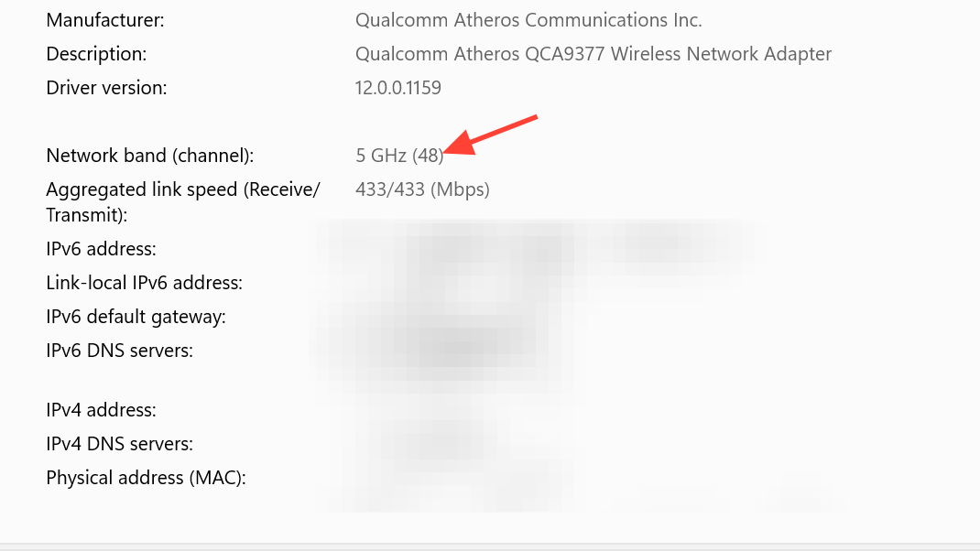Screen dimensions: 980x551
Task: Select the Qualcomm Atheros Communications Inc. text
Action: click(528, 20)
